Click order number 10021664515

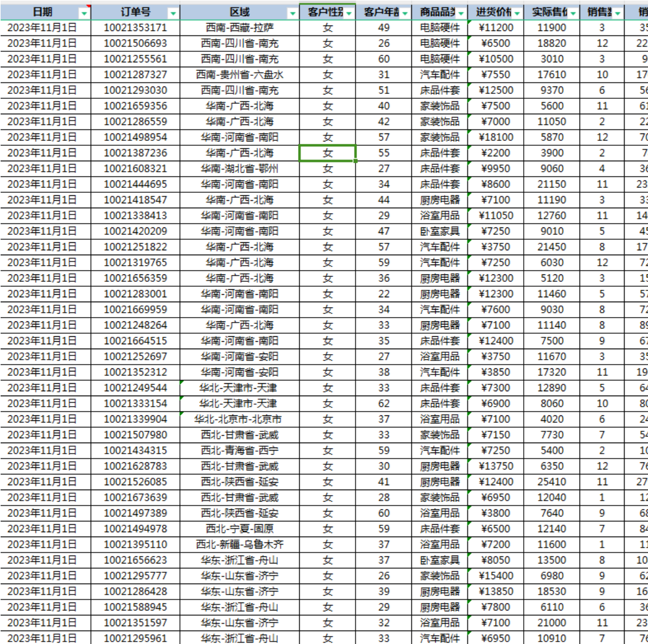tap(135, 341)
